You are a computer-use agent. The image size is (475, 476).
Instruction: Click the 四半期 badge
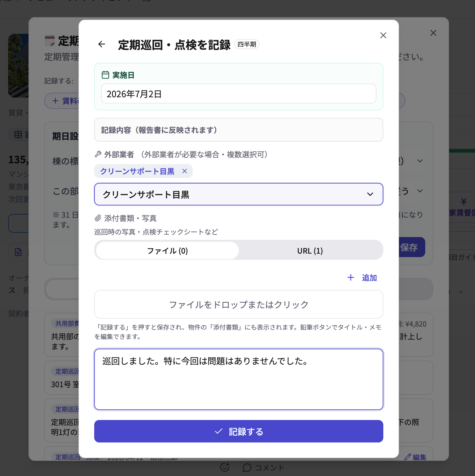coord(247,44)
